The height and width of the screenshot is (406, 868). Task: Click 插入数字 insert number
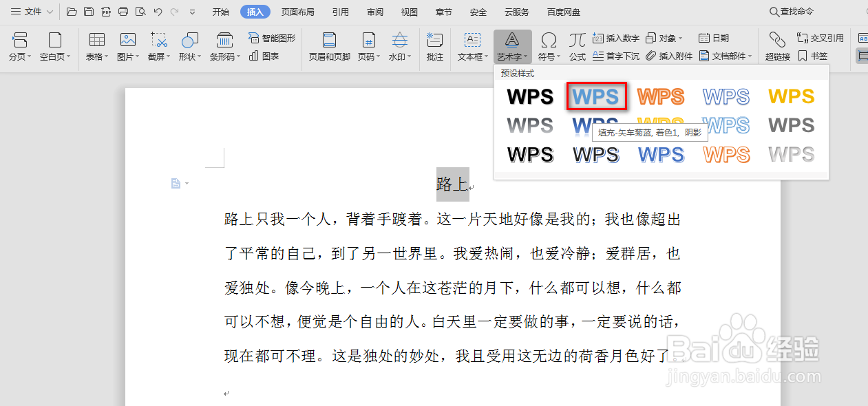(616, 39)
